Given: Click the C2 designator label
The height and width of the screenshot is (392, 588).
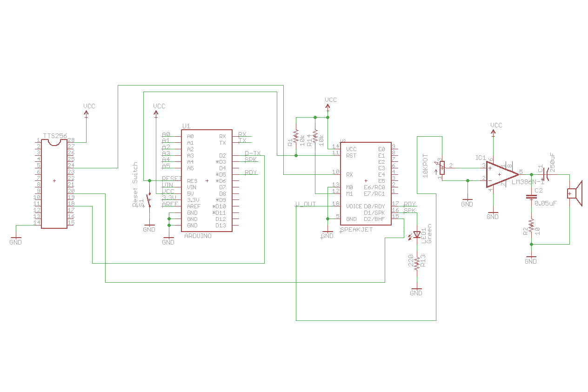Looking at the screenshot, I should click(539, 191).
